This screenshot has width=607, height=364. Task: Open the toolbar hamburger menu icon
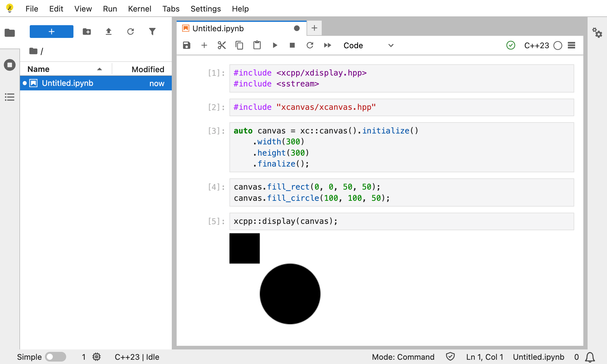(571, 45)
